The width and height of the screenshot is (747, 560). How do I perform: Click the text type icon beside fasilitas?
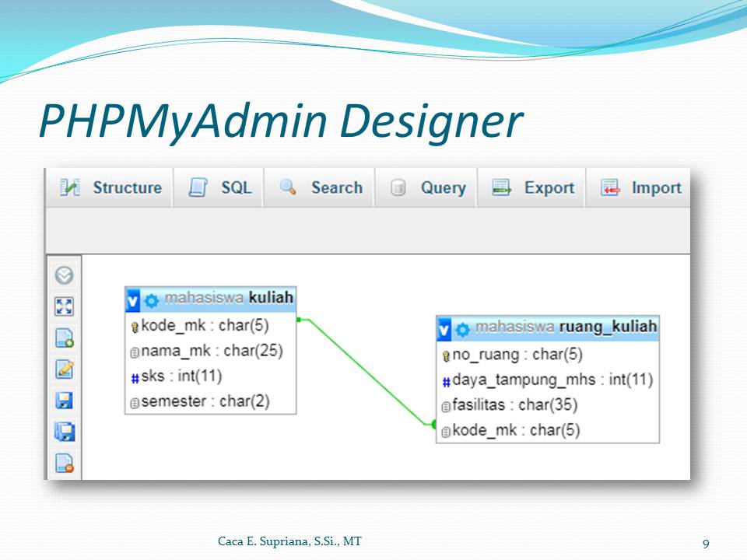pyautogui.click(x=446, y=407)
